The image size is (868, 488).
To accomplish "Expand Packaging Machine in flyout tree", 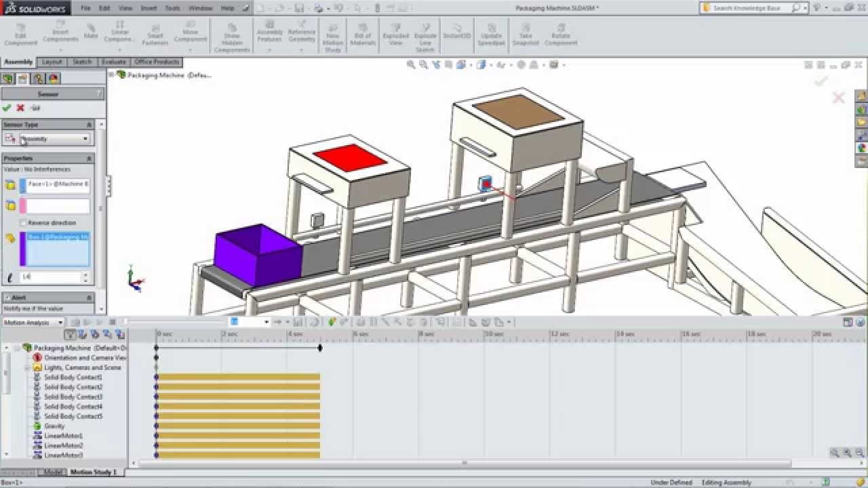I will [x=112, y=75].
